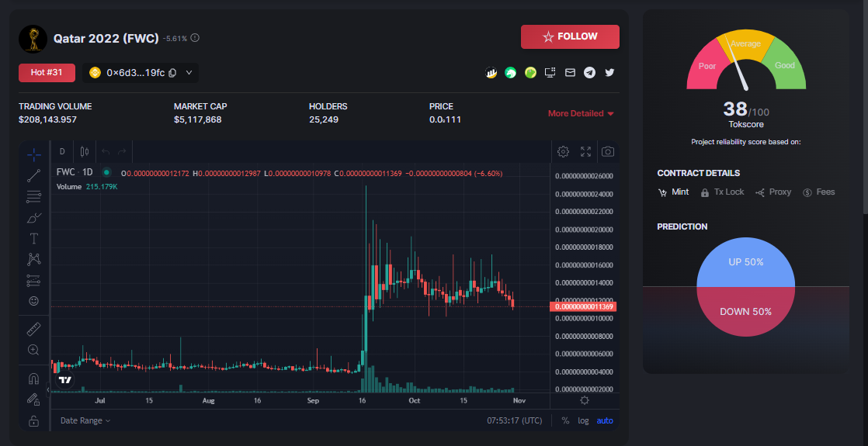Copy the contract address 0x6d3...19fc
This screenshot has height=446, width=868.
(172, 73)
